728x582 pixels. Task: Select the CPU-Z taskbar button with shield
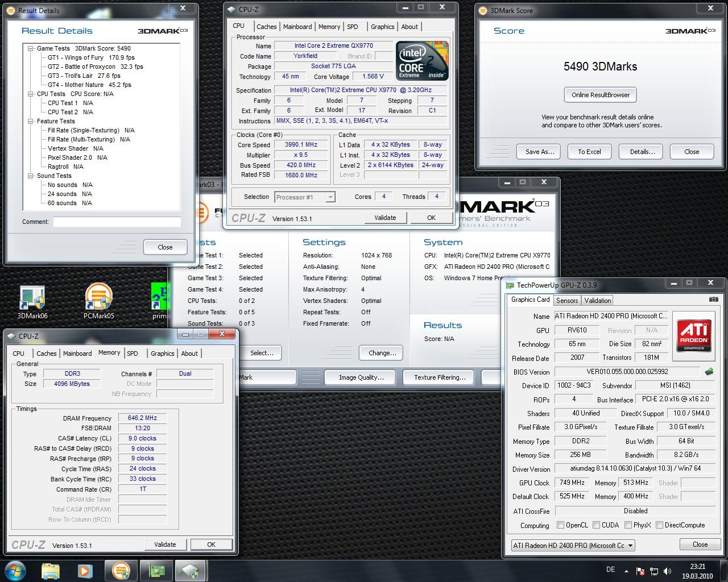[191, 571]
